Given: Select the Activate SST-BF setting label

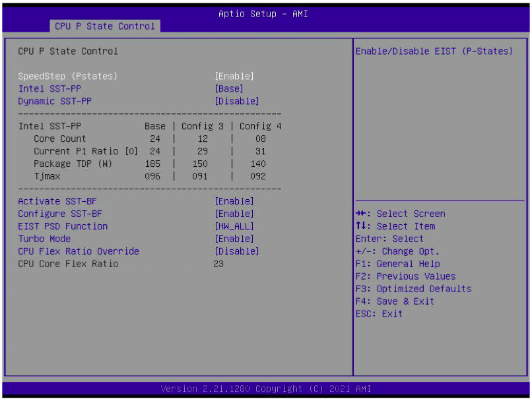Looking at the screenshot, I should pyautogui.click(x=60, y=201).
